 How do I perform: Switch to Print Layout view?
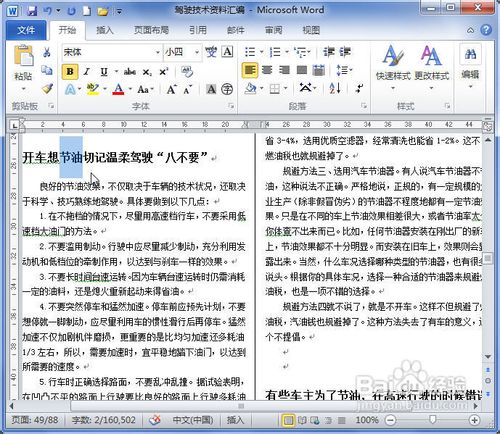pyautogui.click(x=288, y=420)
